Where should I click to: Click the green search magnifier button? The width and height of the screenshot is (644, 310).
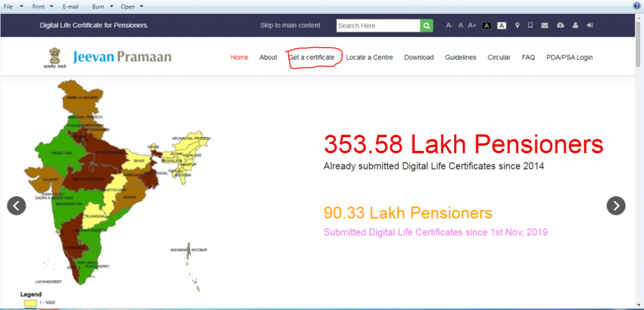[427, 26]
